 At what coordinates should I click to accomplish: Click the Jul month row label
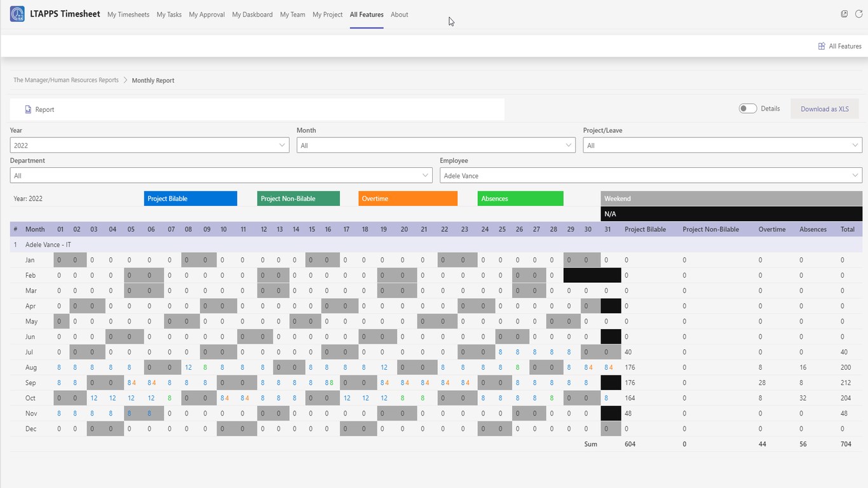coord(29,352)
